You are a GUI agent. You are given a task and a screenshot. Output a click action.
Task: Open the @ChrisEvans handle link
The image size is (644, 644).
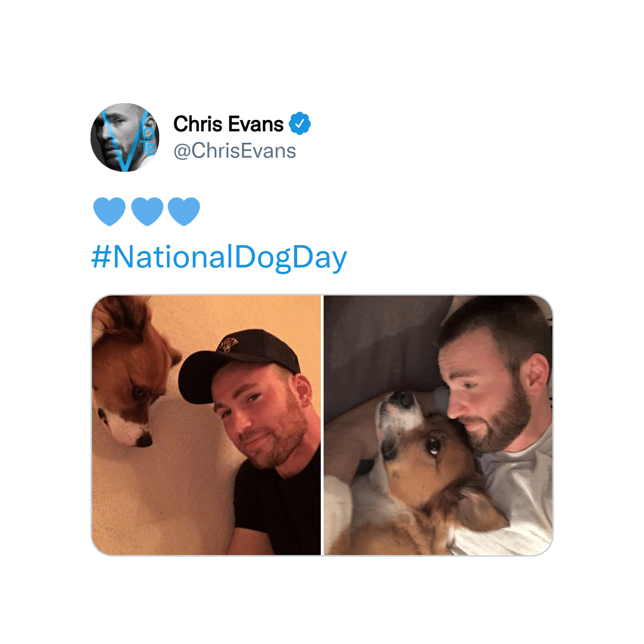(x=235, y=151)
